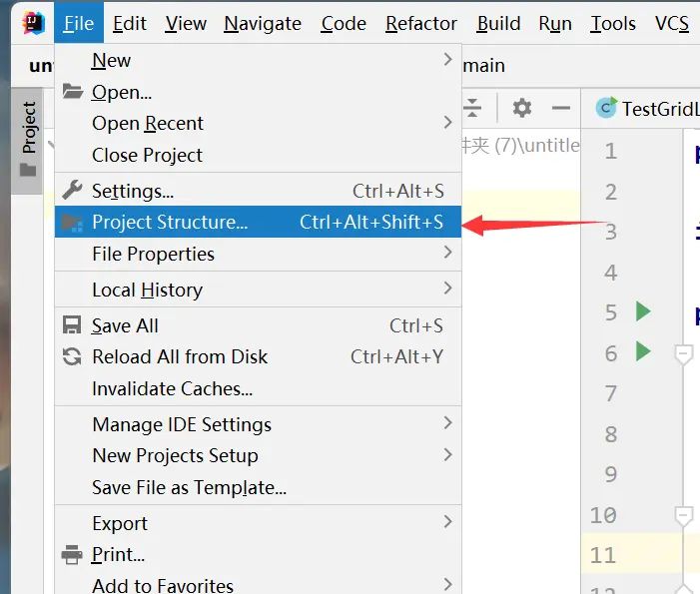Click the collapse all icon in project panel
The width and height of the screenshot is (700, 594).
click(x=472, y=108)
